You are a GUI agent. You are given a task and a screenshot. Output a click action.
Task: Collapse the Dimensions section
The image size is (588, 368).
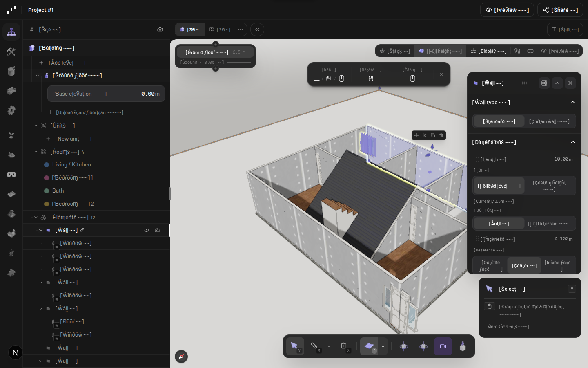point(573,142)
